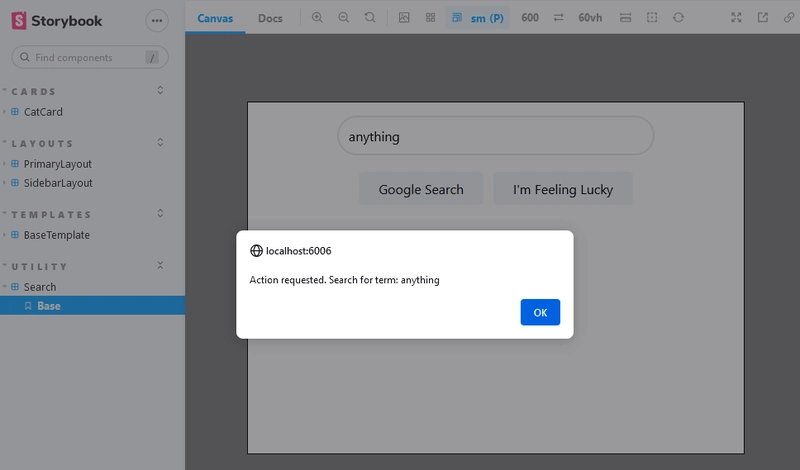Collapse the UTILITY section
The height and width of the screenshot is (470, 800).
tap(39, 267)
